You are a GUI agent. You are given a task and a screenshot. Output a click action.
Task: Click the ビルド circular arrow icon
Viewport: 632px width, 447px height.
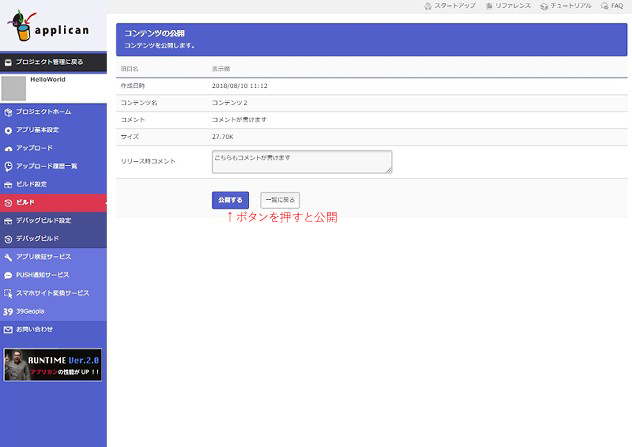[8, 203]
